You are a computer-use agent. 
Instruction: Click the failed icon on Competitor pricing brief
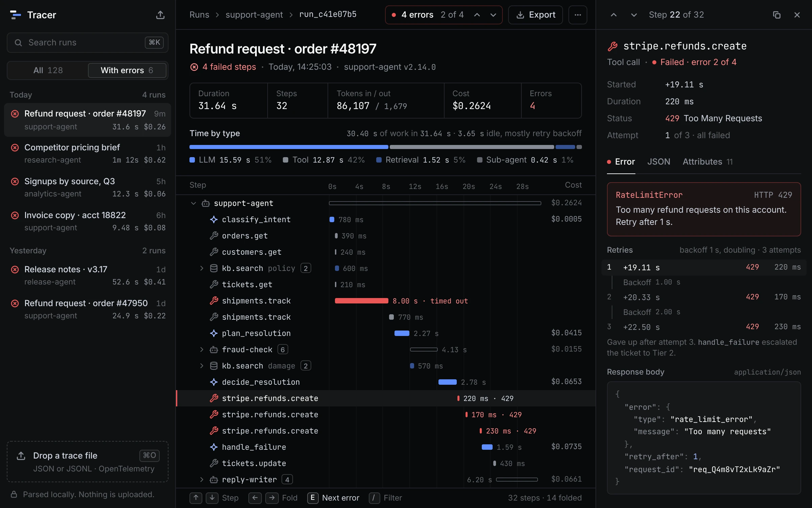tap(15, 148)
